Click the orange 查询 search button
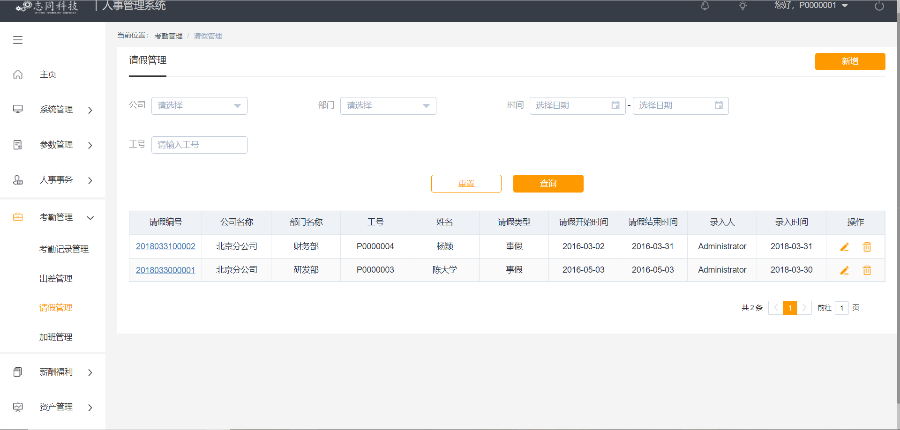Screen dimensions: 900x430 (x=548, y=184)
